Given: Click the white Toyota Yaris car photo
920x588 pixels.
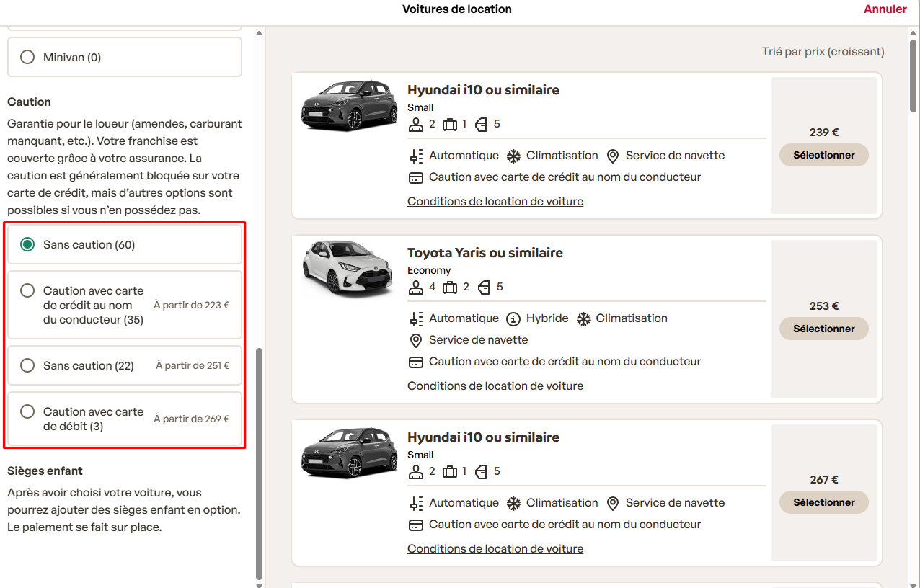Looking at the screenshot, I should (x=349, y=269).
